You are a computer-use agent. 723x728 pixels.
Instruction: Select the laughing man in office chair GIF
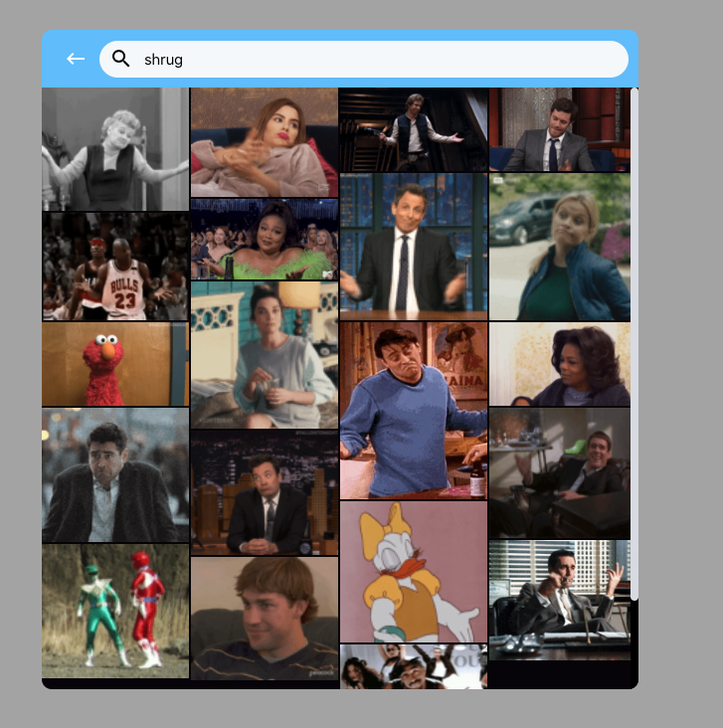pyautogui.click(x=560, y=473)
